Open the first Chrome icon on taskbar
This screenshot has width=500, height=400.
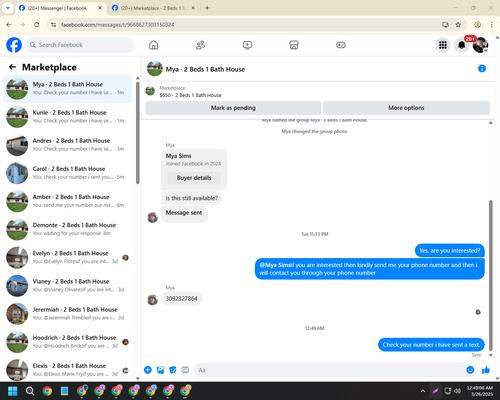click(x=47, y=391)
